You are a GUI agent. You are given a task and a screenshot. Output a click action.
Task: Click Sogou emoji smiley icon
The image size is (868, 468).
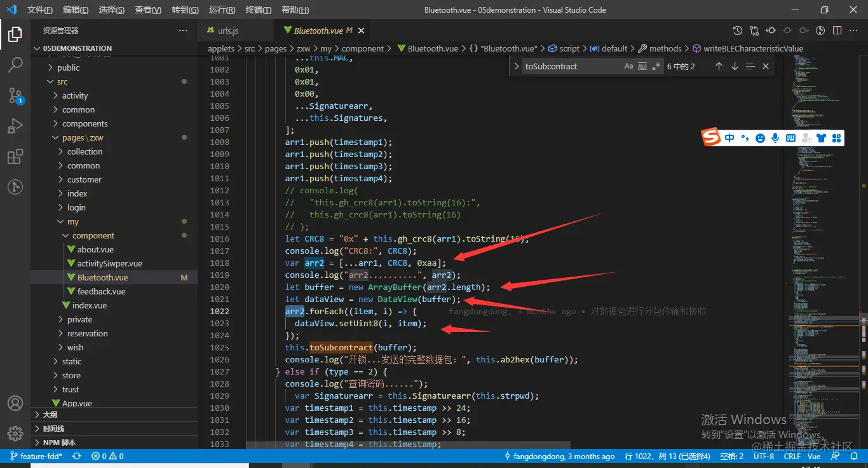click(x=760, y=138)
